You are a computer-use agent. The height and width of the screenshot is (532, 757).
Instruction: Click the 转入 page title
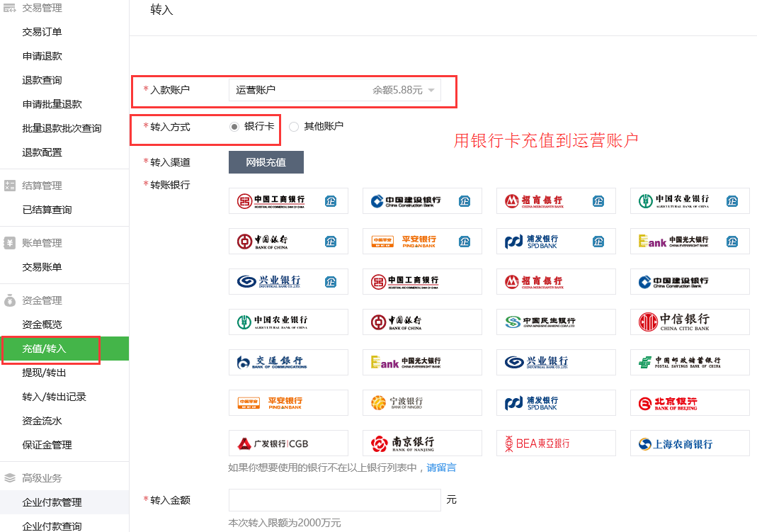pos(161,10)
